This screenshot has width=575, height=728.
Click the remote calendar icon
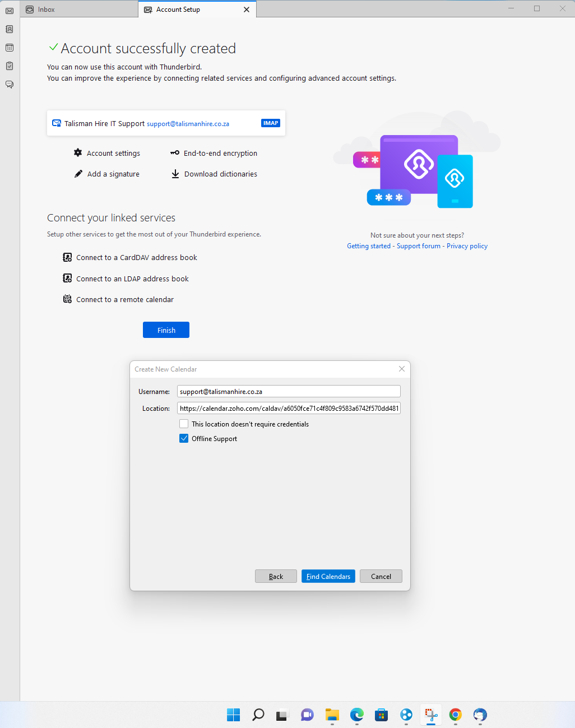[67, 299]
